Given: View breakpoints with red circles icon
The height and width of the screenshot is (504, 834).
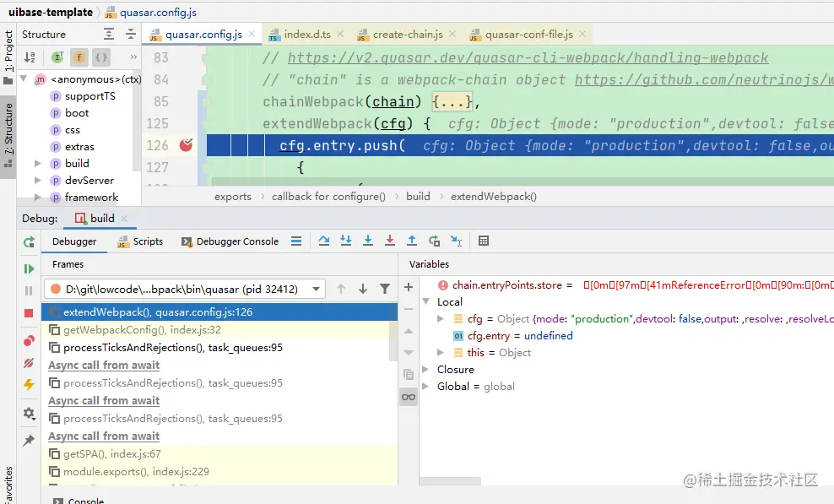Looking at the screenshot, I should coord(29,340).
